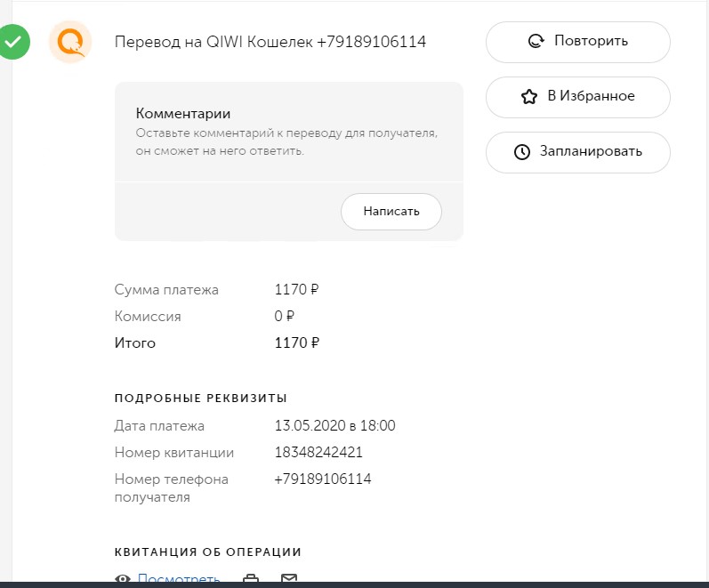
Task: Click the repeat arrow icon on Повторить
Action: click(536, 41)
